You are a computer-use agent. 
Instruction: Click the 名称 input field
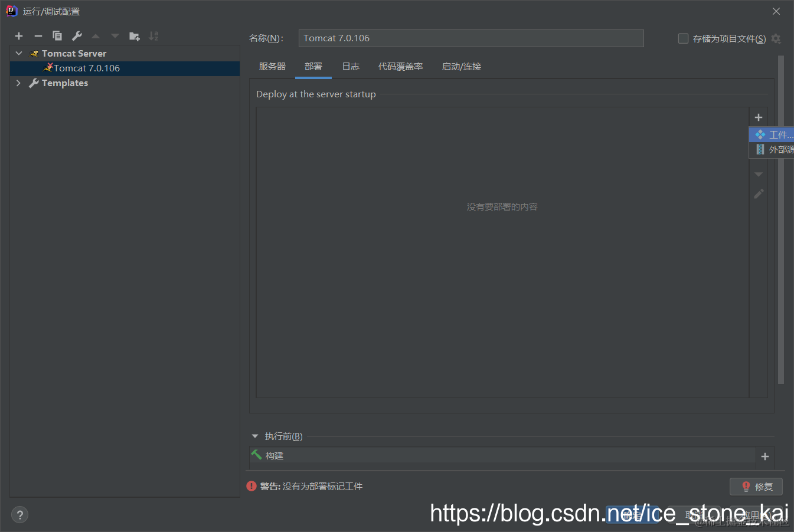click(x=471, y=38)
